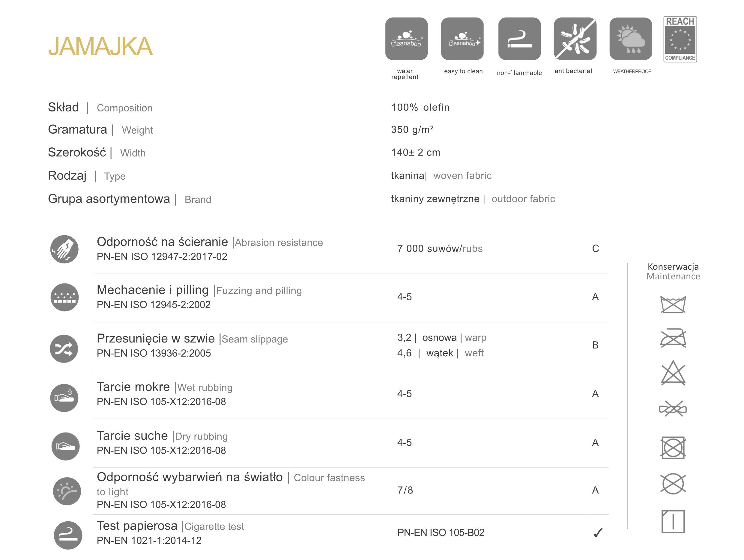Click the cigarette test checkmark

(598, 533)
